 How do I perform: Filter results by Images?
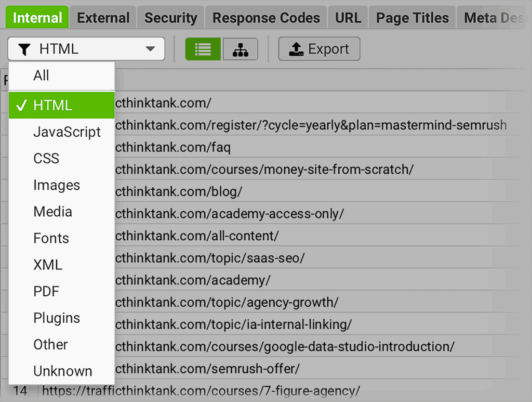57,185
